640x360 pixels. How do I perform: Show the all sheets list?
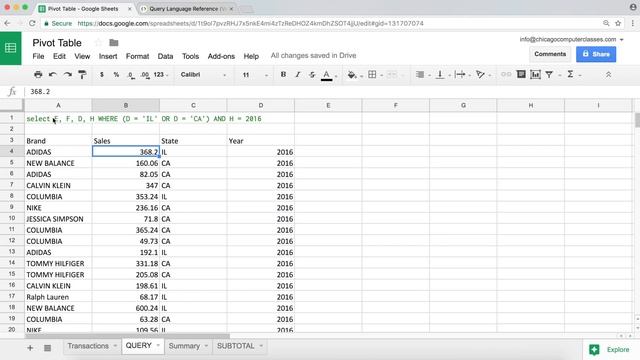(47, 348)
